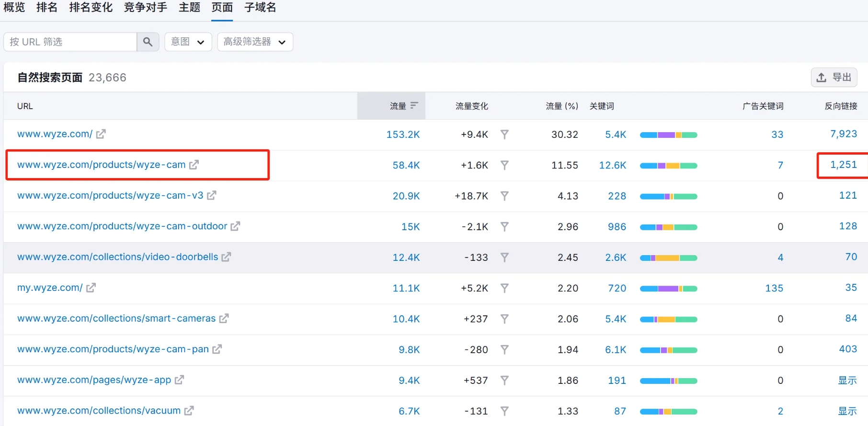Open external link icon for smart-cameras URL

(224, 318)
